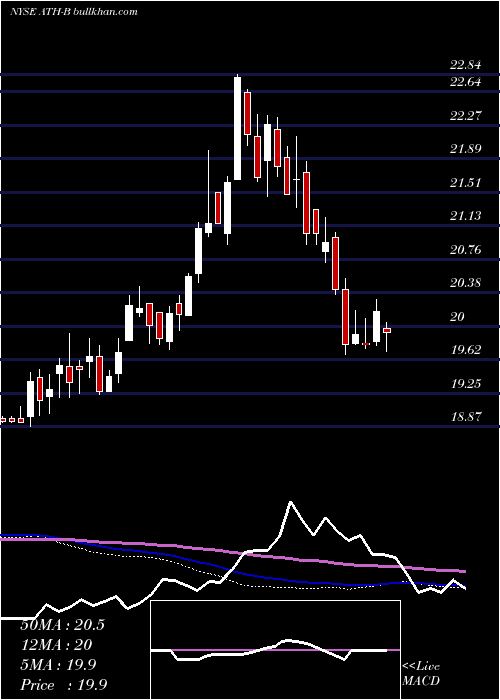
Task: Click the 20.76 price level label
Action: click(466, 250)
